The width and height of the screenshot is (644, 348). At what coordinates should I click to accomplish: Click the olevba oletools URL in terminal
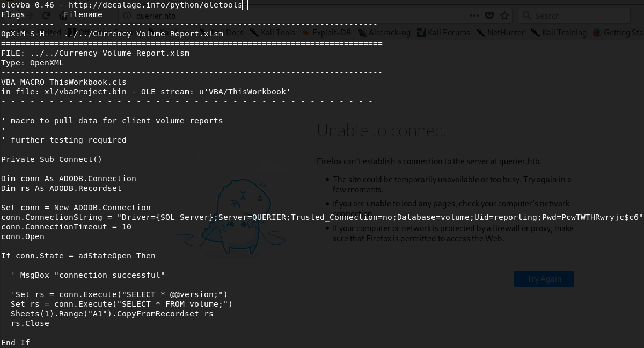pos(155,5)
